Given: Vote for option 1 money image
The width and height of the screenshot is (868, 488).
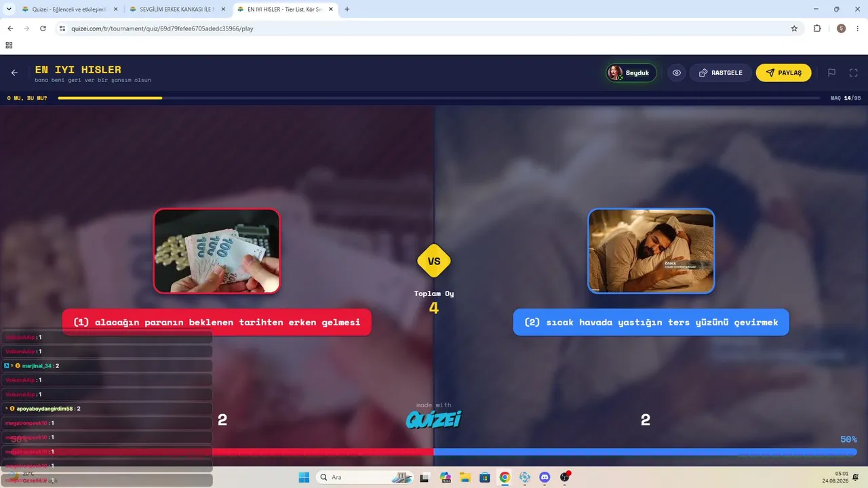Looking at the screenshot, I should [x=217, y=251].
